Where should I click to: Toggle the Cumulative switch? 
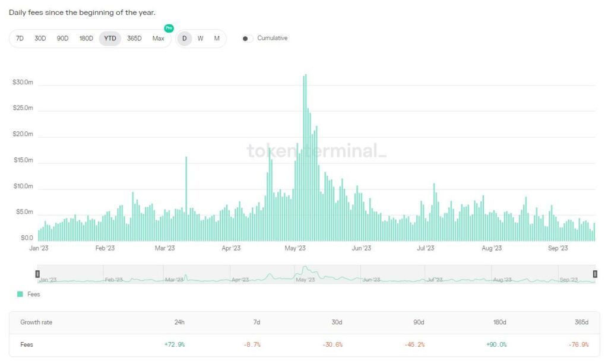point(247,39)
